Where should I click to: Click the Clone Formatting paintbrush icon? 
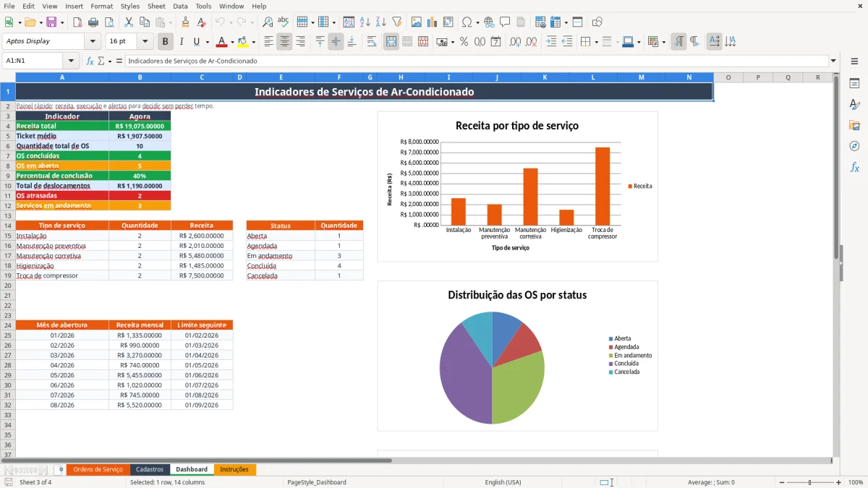[x=185, y=22]
